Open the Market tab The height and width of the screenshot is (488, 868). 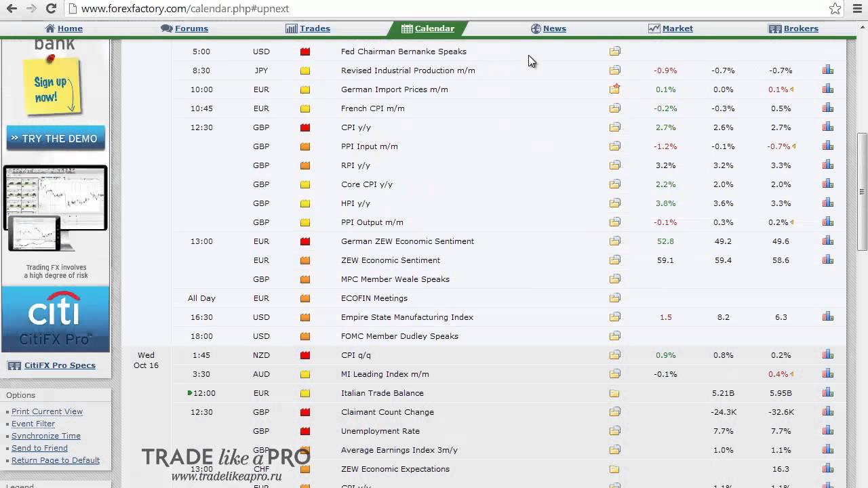(671, 28)
